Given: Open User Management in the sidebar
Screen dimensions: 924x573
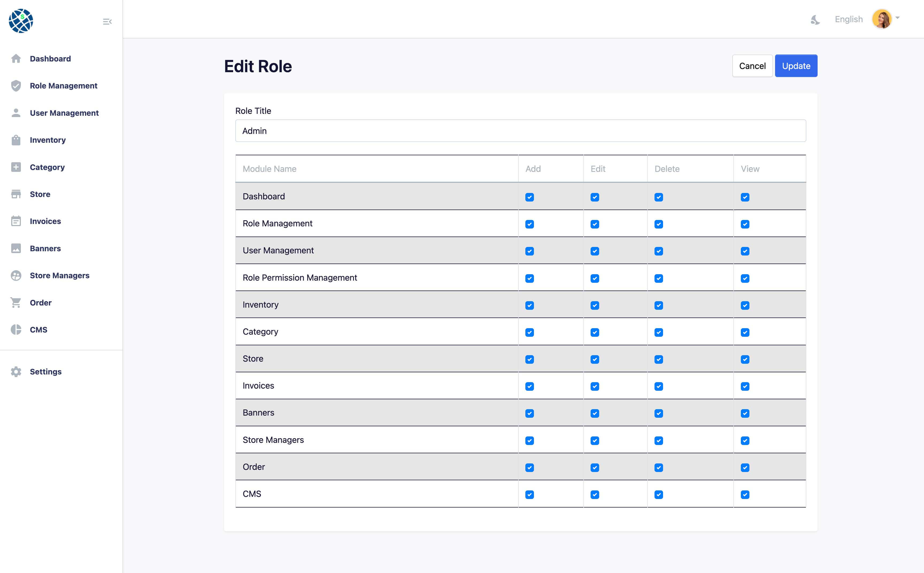Looking at the screenshot, I should click(64, 113).
